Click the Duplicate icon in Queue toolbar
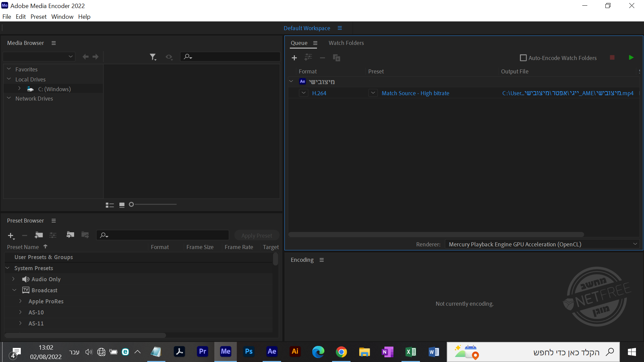Image resolution: width=644 pixels, height=362 pixels. (336, 58)
